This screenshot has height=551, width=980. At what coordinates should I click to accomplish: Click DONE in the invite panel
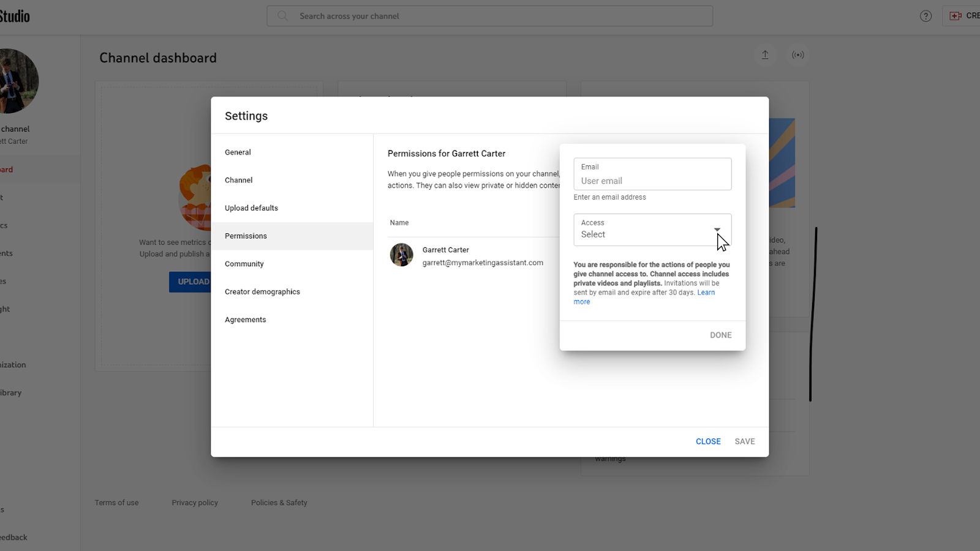pos(720,335)
